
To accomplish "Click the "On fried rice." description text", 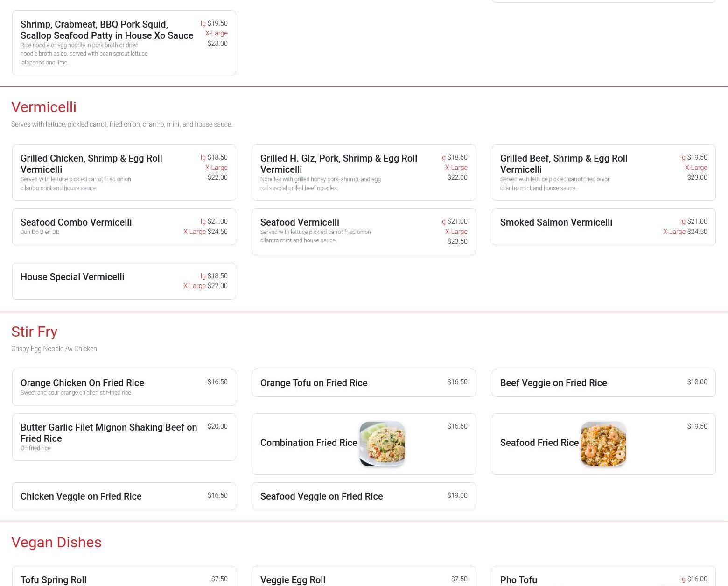I will (36, 448).
